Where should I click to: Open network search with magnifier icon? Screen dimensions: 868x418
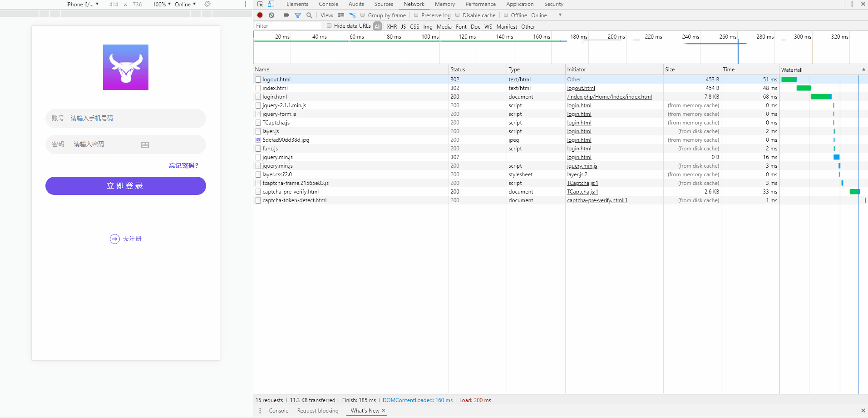coord(309,15)
